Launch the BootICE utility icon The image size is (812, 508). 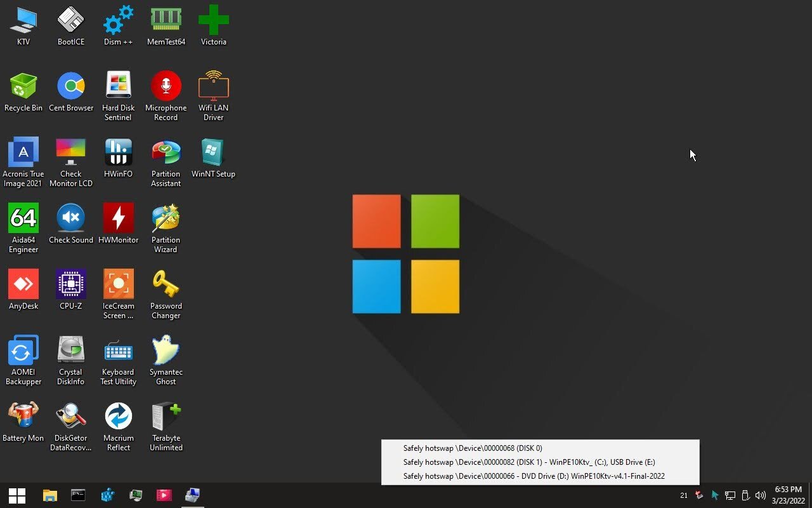(71, 25)
